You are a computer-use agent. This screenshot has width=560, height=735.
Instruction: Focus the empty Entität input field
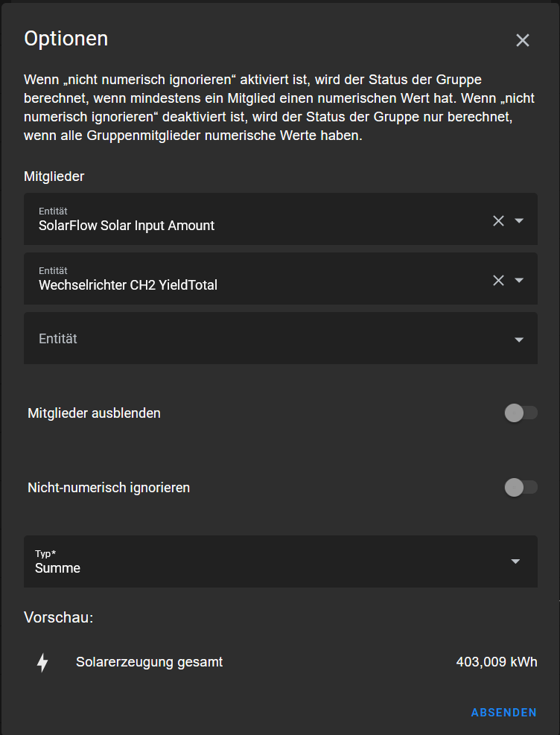click(261, 339)
